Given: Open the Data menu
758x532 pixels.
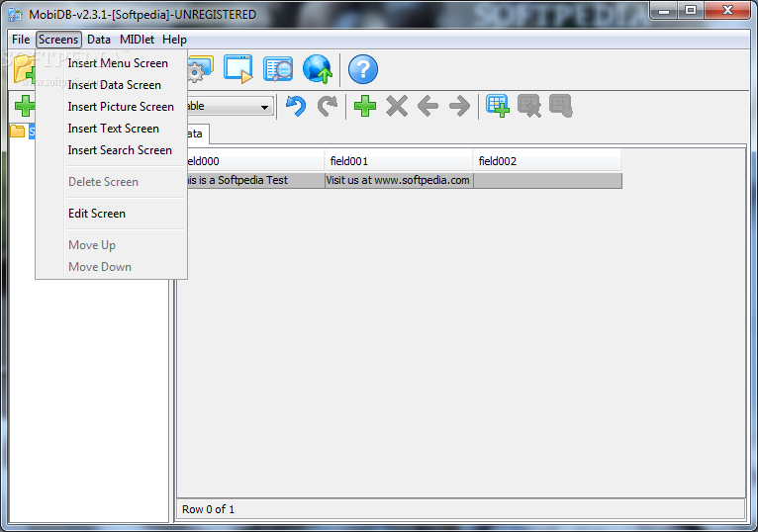Looking at the screenshot, I should point(99,40).
